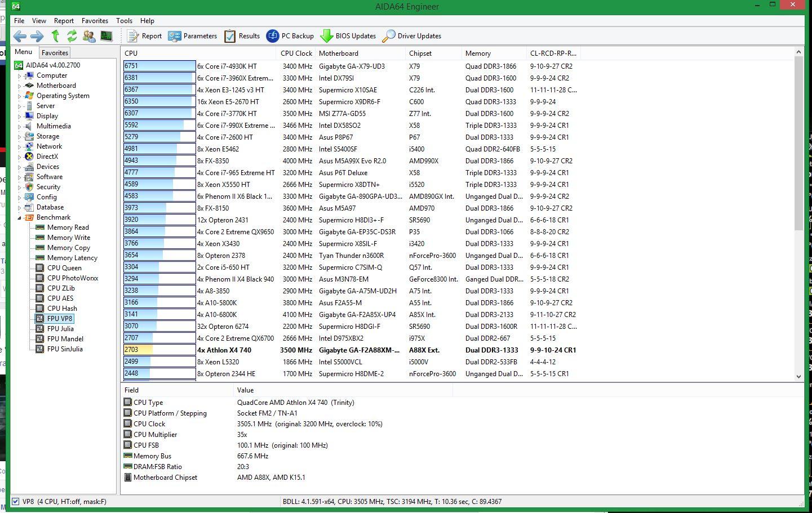Collapse the Benchmark tree node

pos(19,217)
